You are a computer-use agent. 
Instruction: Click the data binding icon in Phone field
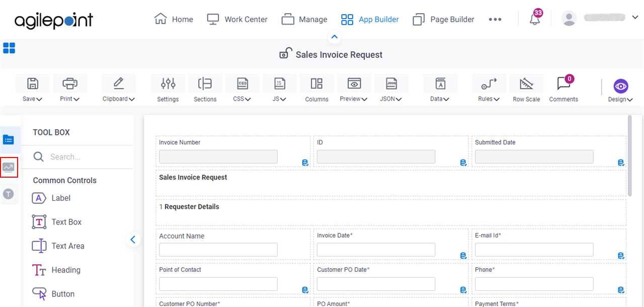(x=621, y=289)
